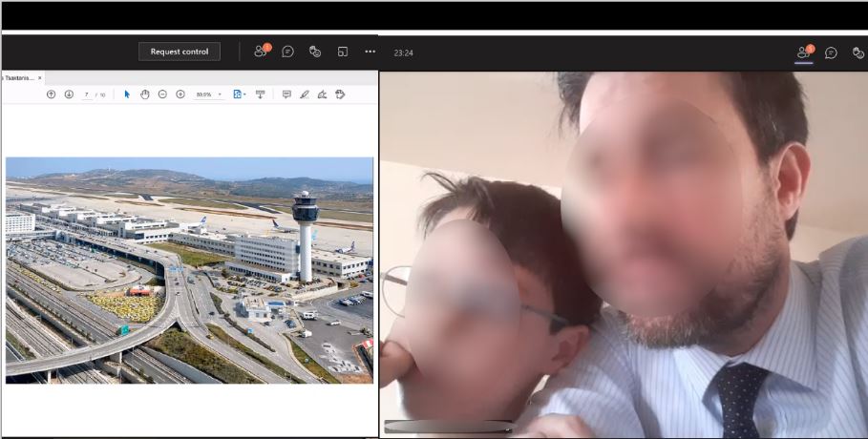Select the arrow selection tool
The image size is (868, 439).
[x=127, y=94]
